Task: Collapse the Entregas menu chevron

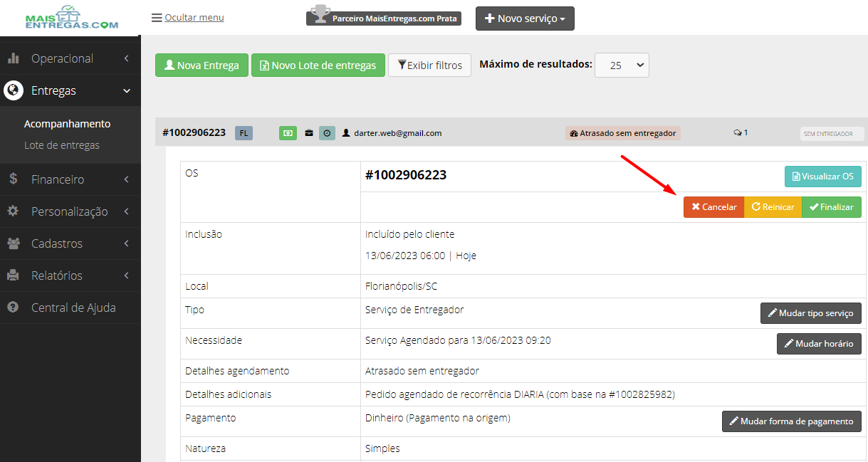Action: point(127,90)
